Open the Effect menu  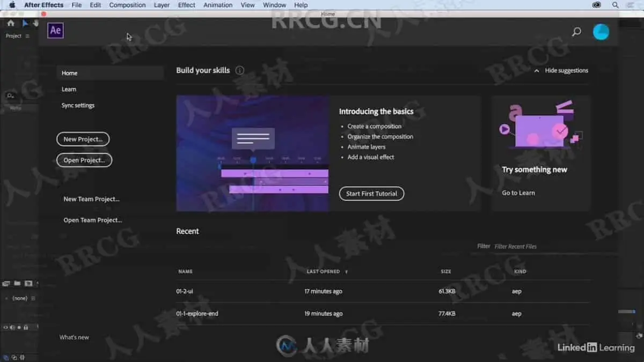(187, 5)
